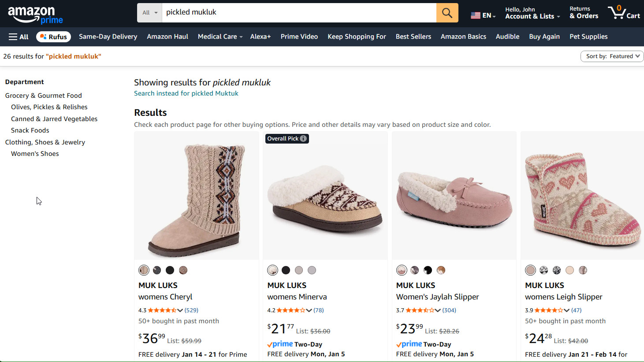Launch the Rufus AI assistant
Viewport: 644px width, 362px height.
click(53, 37)
